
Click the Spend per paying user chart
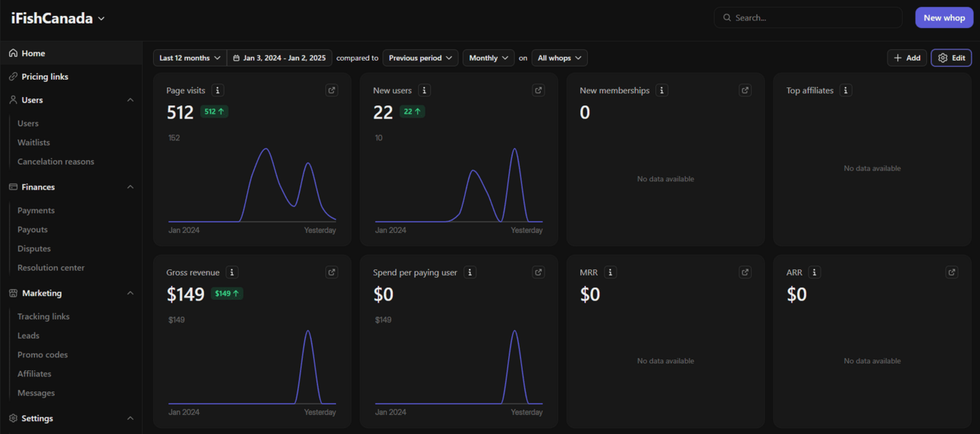click(459, 366)
